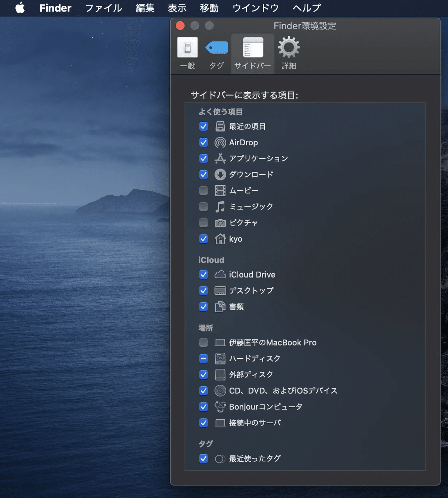Enable the ムービー checkbox

coord(203,191)
